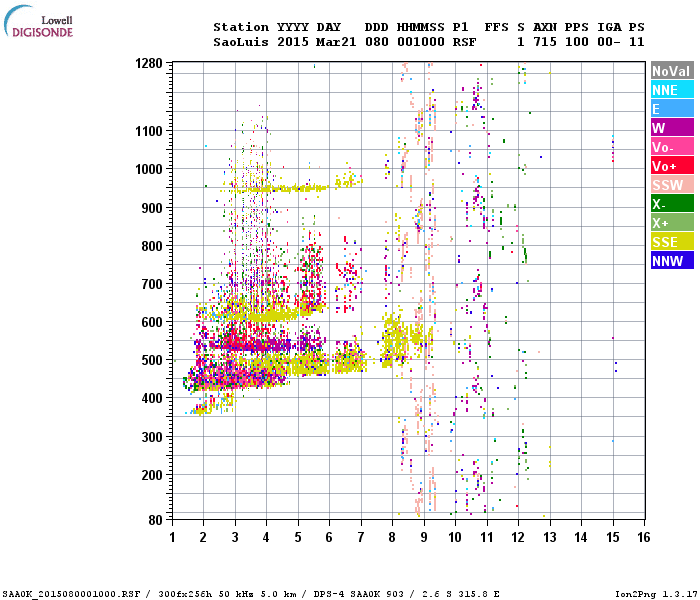
Task: Click the FFS header label
Action: click(496, 27)
